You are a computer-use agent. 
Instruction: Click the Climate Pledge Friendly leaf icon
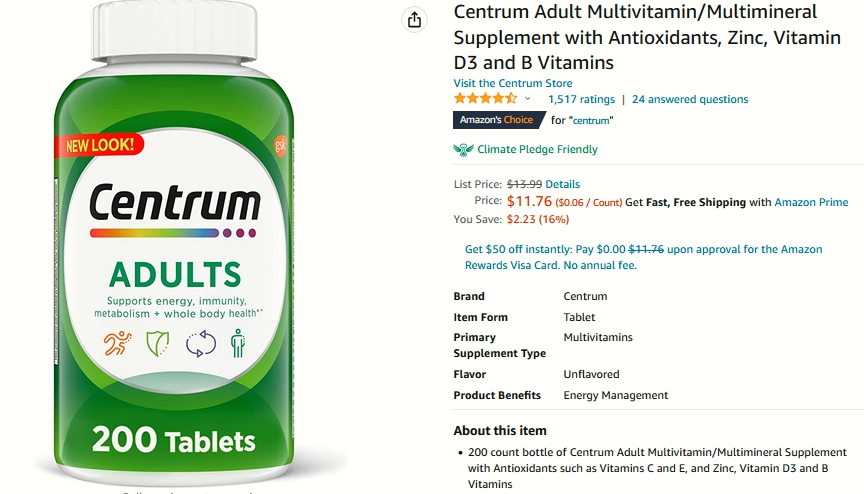[x=463, y=149]
